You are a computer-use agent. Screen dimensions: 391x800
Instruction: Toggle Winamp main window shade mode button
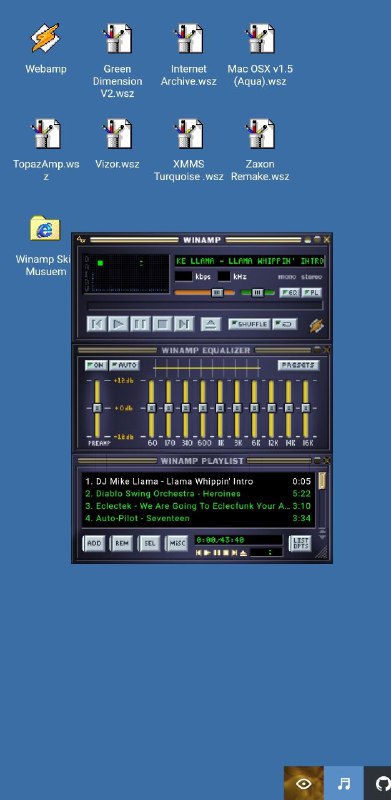pos(317,239)
